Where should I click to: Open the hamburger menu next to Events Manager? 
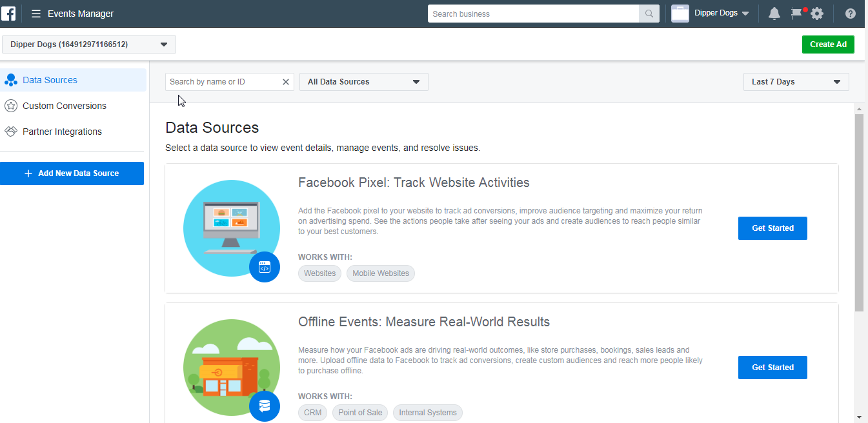coord(36,14)
